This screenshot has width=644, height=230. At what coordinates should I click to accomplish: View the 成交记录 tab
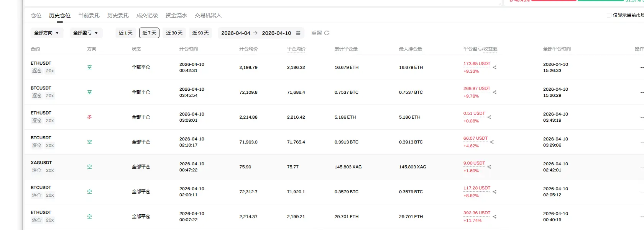coord(147,15)
